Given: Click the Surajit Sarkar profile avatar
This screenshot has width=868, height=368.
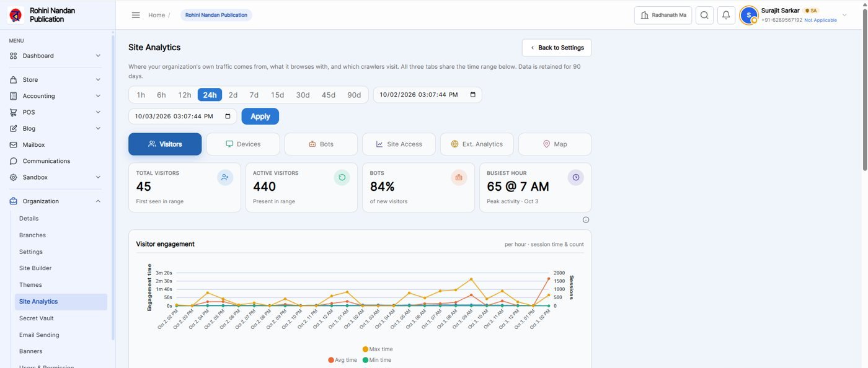Looking at the screenshot, I should pos(749,15).
